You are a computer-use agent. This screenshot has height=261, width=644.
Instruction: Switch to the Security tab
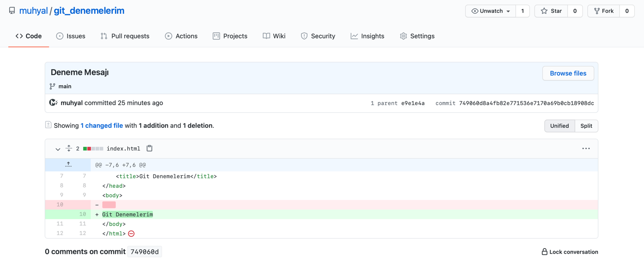point(318,36)
